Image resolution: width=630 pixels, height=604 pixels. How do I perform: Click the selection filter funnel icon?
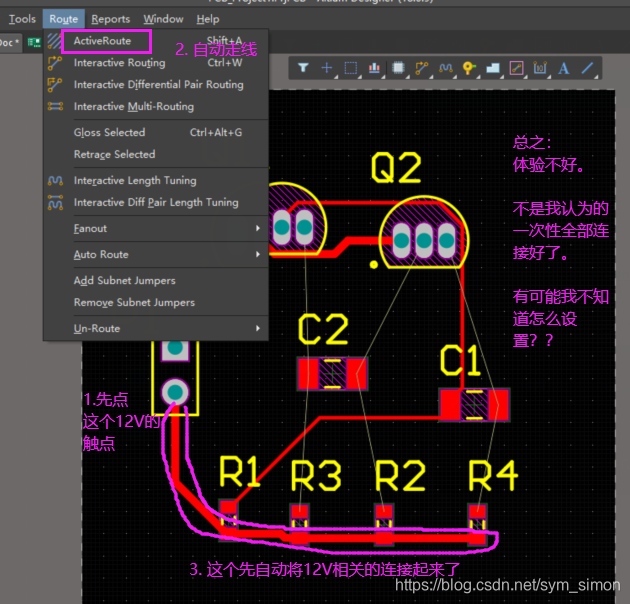[x=303, y=68]
